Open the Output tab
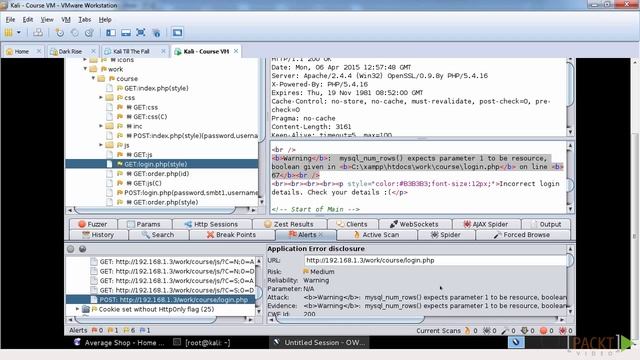Viewport: 640px width, 360px height. coord(546,224)
